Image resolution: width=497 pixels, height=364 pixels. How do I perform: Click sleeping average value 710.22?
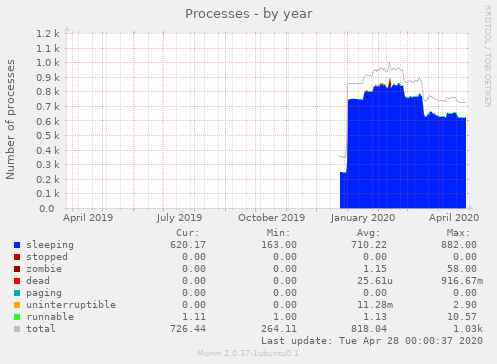click(369, 245)
